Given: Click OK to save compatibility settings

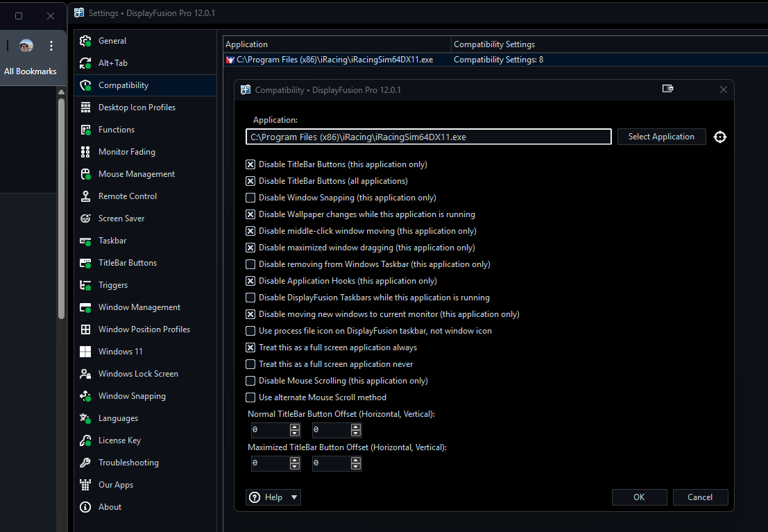Looking at the screenshot, I should point(639,497).
